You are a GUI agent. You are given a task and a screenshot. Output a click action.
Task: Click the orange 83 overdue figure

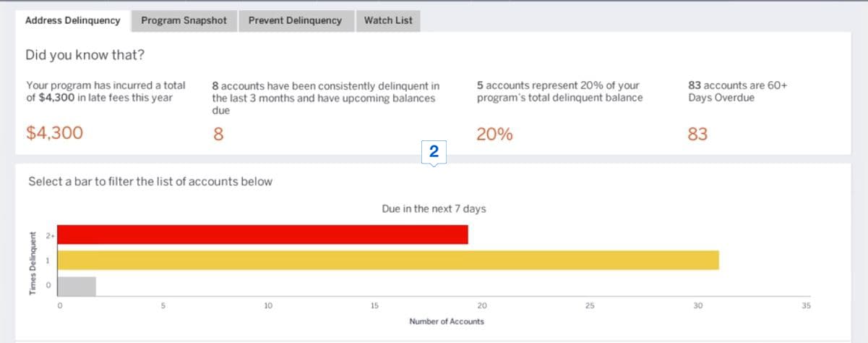[697, 134]
